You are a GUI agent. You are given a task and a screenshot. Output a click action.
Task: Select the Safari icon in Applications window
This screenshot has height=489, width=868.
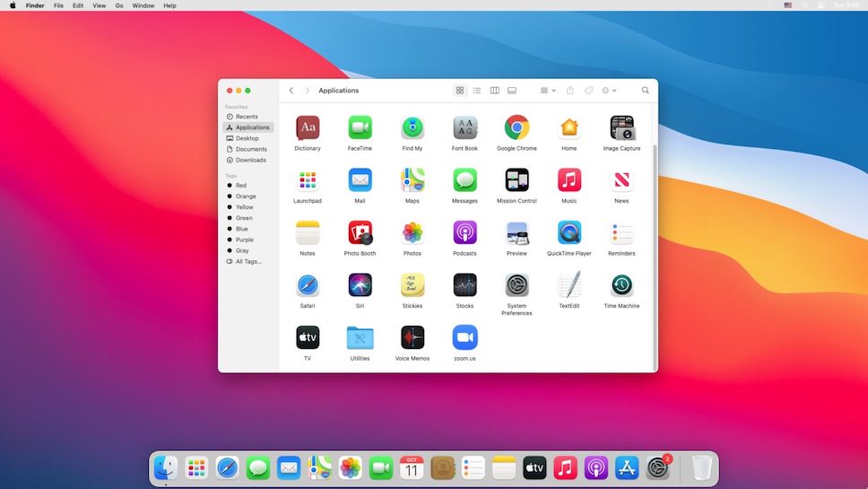tap(308, 285)
